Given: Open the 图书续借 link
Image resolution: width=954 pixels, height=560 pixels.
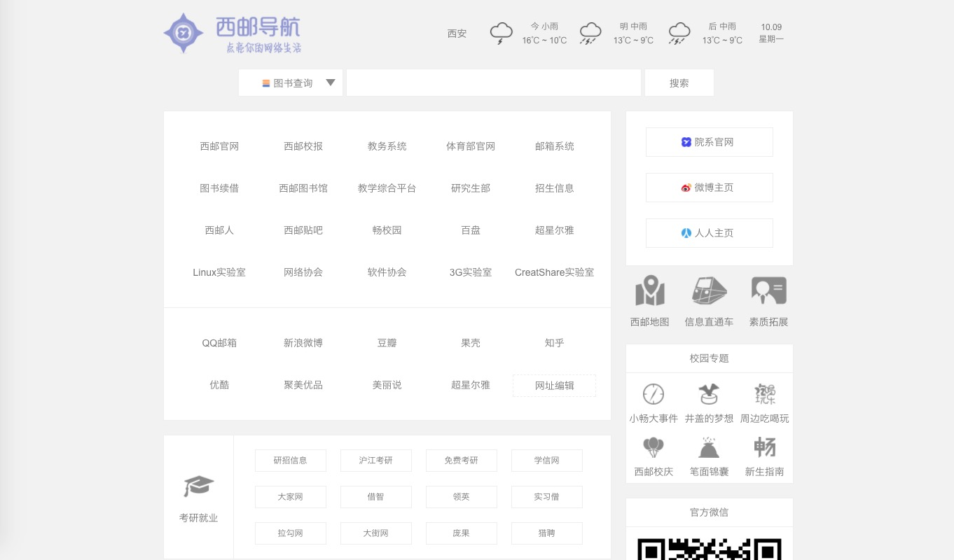Looking at the screenshot, I should (219, 188).
